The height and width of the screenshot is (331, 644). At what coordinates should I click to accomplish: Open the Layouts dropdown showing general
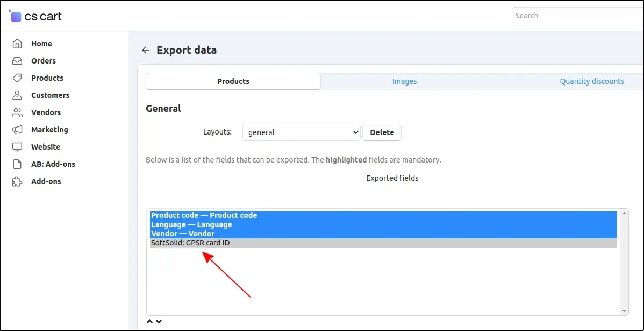tap(302, 132)
